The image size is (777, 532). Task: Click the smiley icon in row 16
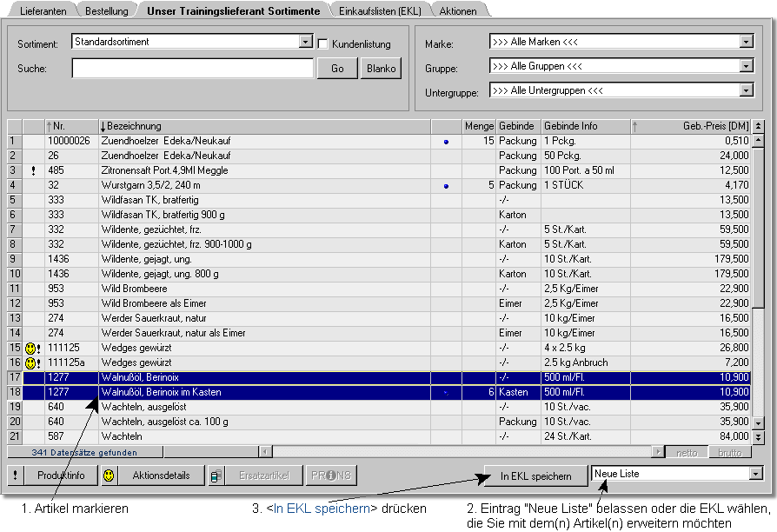coord(30,362)
